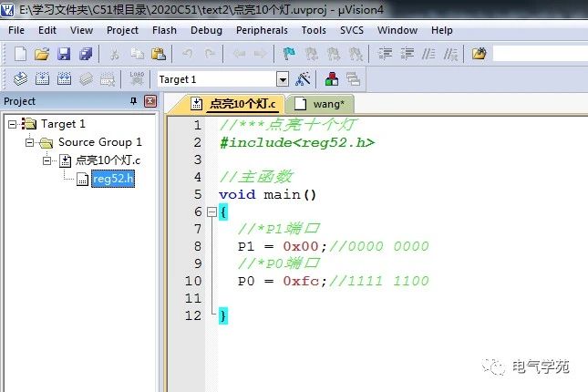Indent selected lines icon
The width and height of the screenshot is (588, 392).
pyautogui.click(x=385, y=54)
